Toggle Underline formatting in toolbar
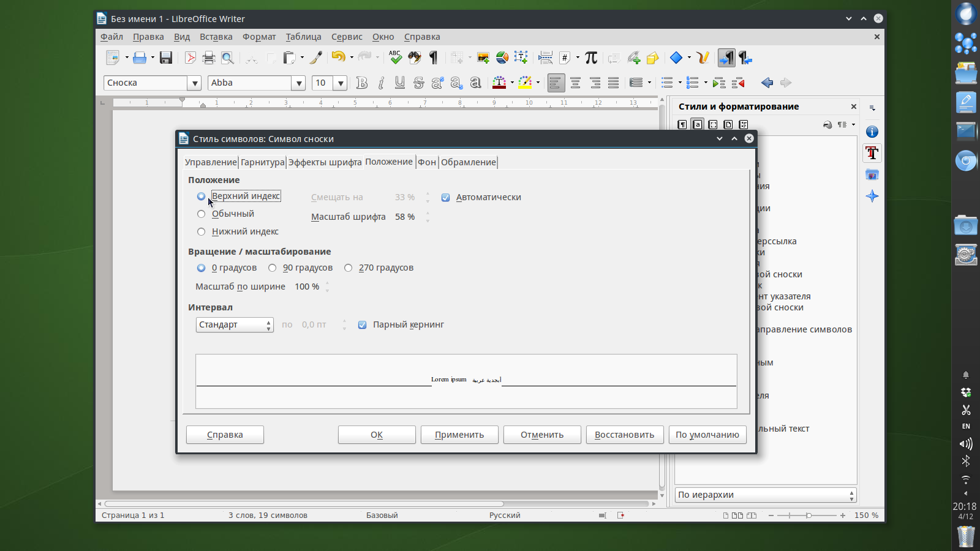 [x=400, y=83]
